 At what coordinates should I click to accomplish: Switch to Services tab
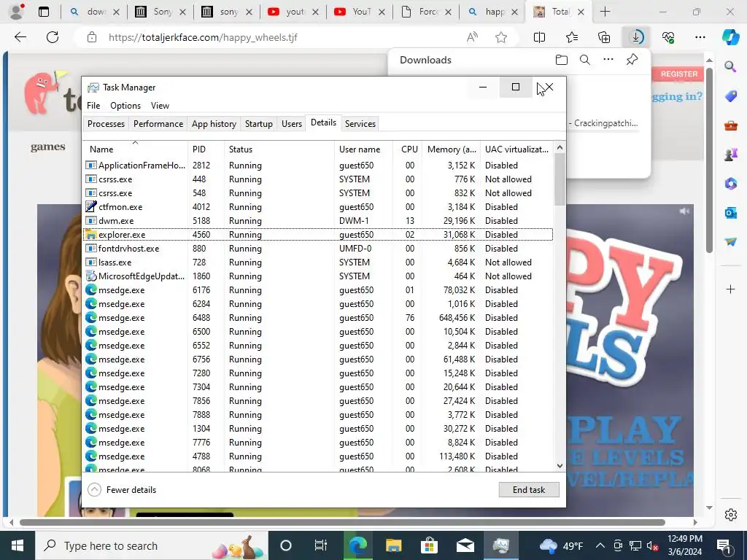360,124
